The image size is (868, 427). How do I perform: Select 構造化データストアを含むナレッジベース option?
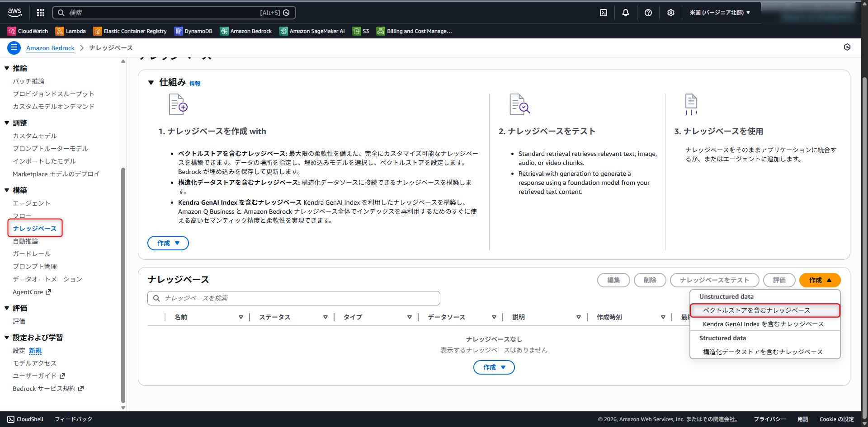[x=762, y=352]
